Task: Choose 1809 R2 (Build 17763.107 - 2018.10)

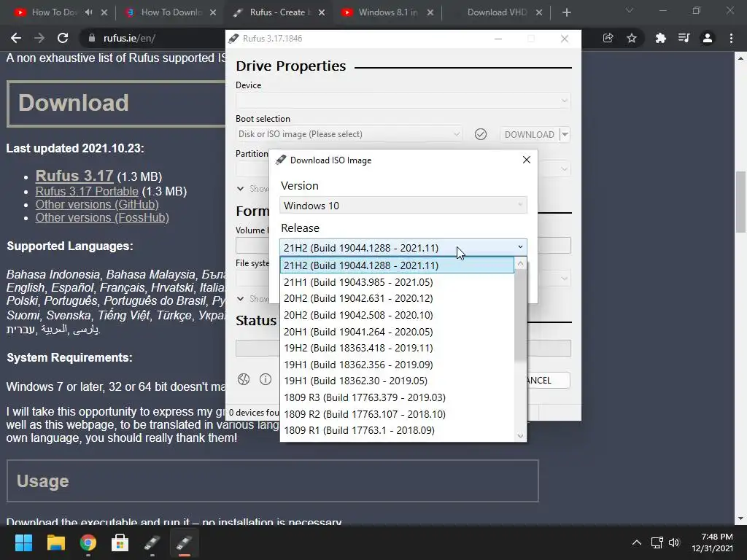Action: (x=397, y=414)
